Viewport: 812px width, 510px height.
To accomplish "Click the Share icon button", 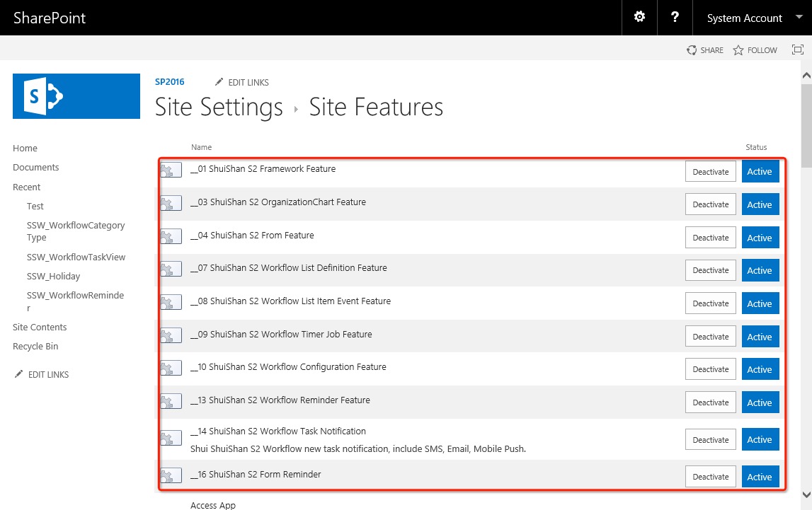I will 692,50.
